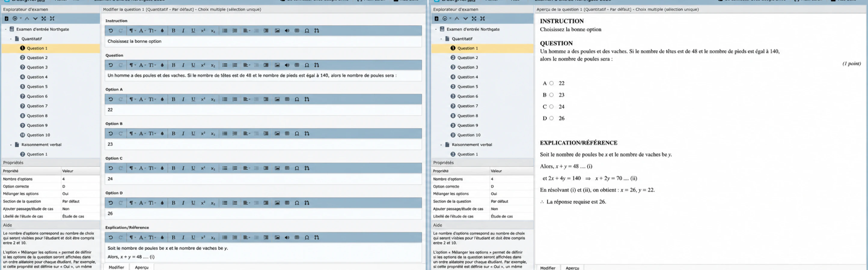Insert numbered list in the Explication/Référence toolbar
The width and height of the screenshot is (868, 270).
coord(235,238)
